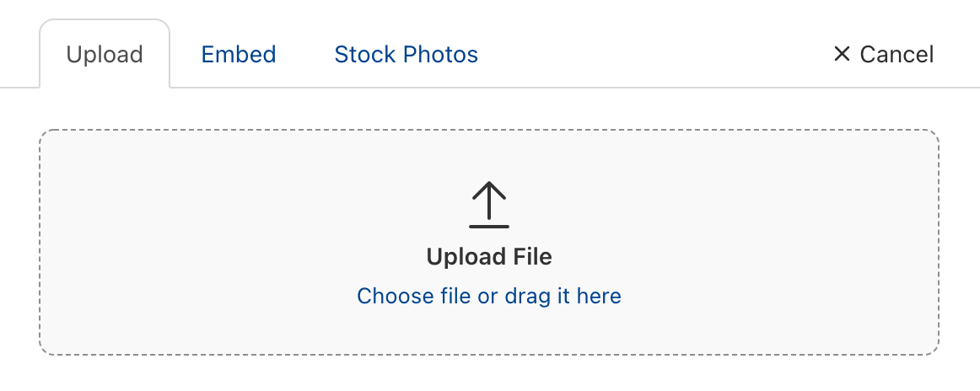The image size is (980, 391).
Task: Switch to the Embed tab
Action: 239,55
